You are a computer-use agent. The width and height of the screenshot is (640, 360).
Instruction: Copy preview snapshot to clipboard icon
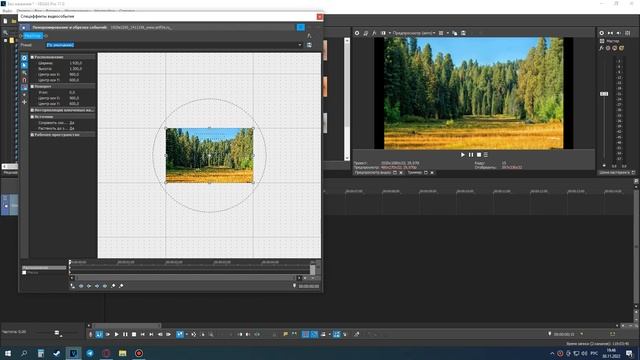click(455, 33)
